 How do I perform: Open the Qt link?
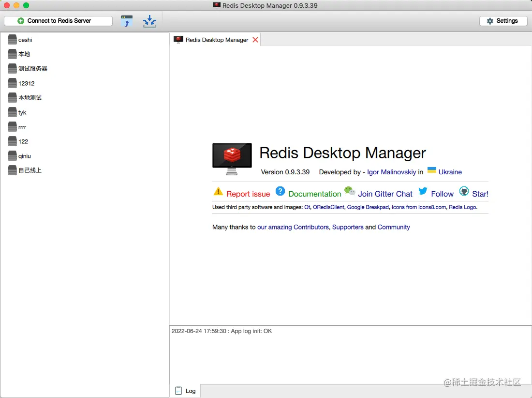[307, 207]
